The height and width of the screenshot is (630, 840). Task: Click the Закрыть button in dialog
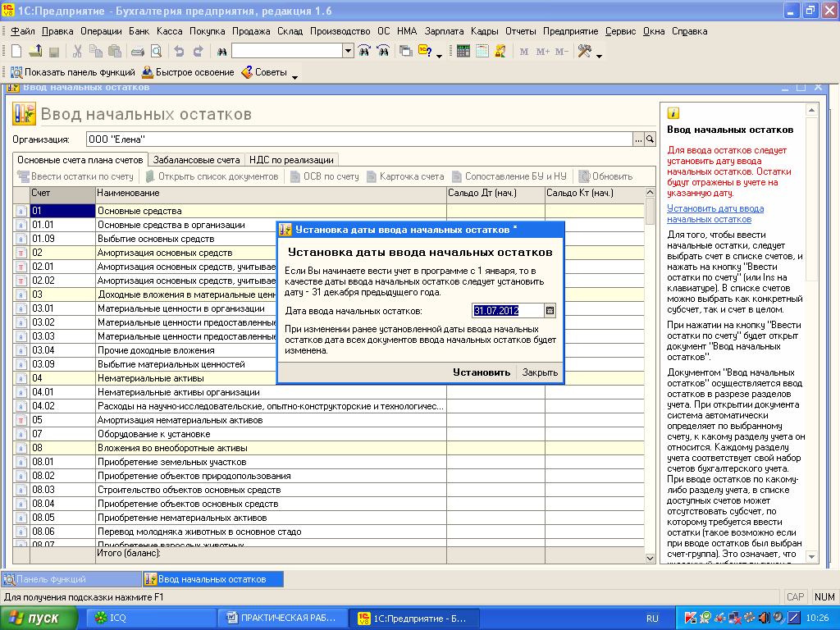pos(540,372)
